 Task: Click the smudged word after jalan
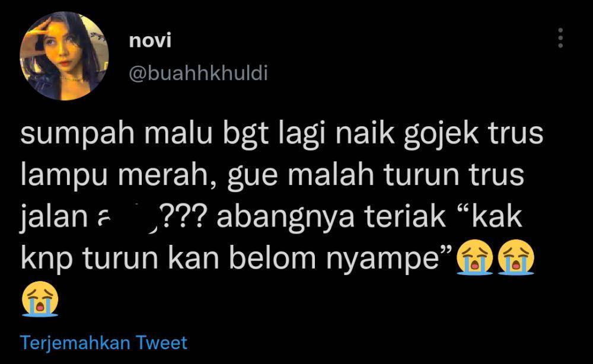pos(127,218)
